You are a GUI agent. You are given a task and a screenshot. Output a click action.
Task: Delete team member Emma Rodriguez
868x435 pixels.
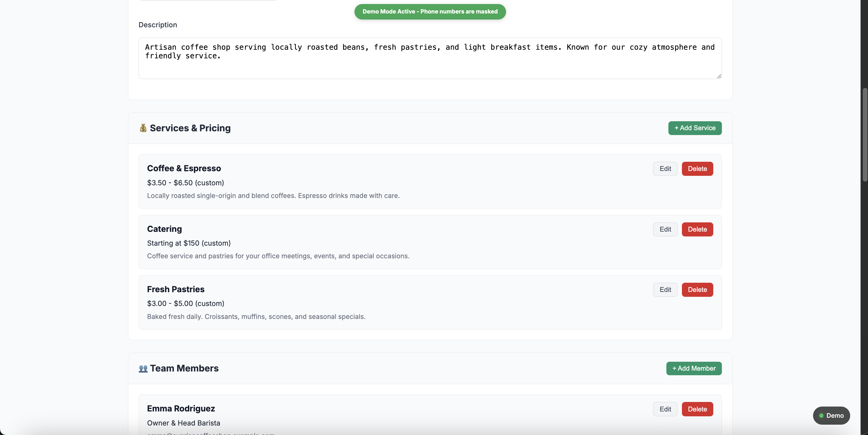[697, 409]
